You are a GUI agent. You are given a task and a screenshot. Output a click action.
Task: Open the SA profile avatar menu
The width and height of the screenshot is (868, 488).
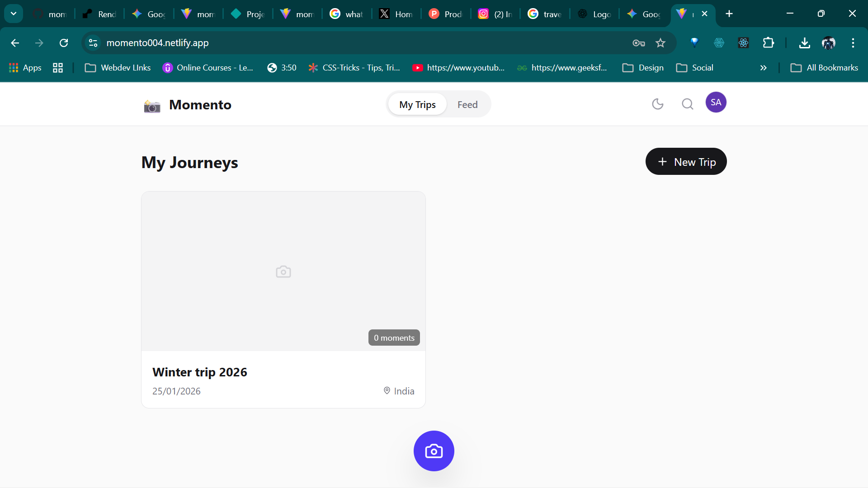pos(716,102)
